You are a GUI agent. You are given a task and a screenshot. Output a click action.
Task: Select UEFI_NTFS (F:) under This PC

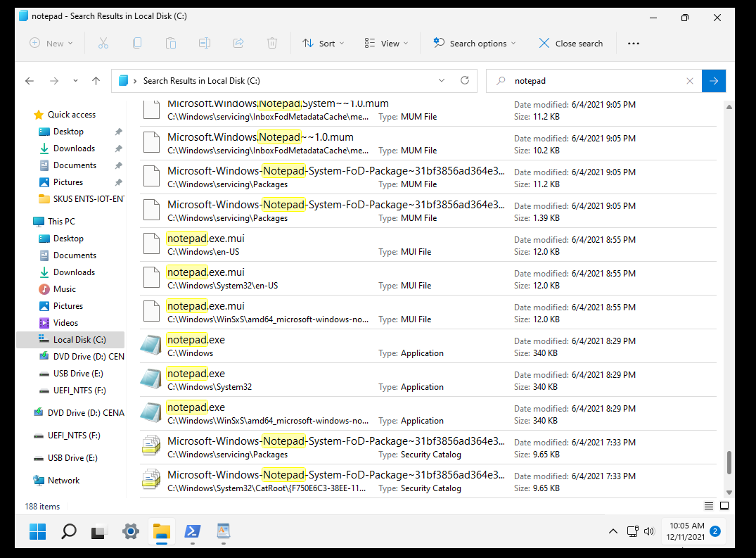[x=79, y=391]
